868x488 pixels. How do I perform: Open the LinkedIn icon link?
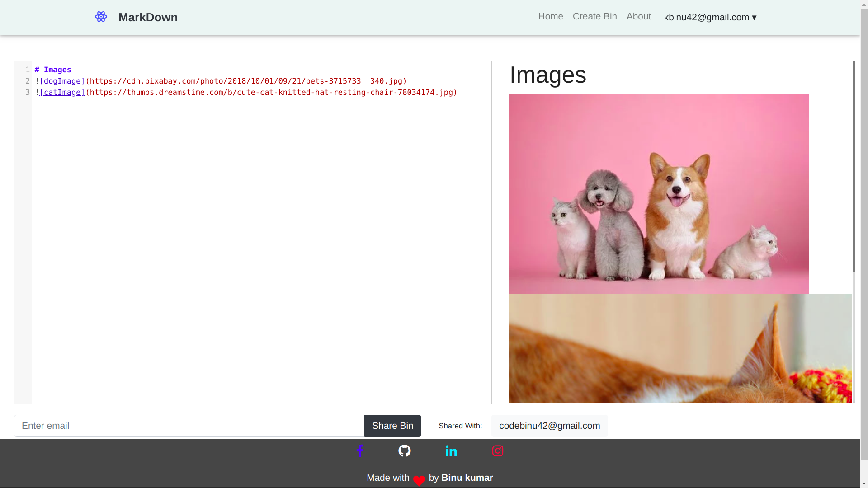[x=451, y=451]
